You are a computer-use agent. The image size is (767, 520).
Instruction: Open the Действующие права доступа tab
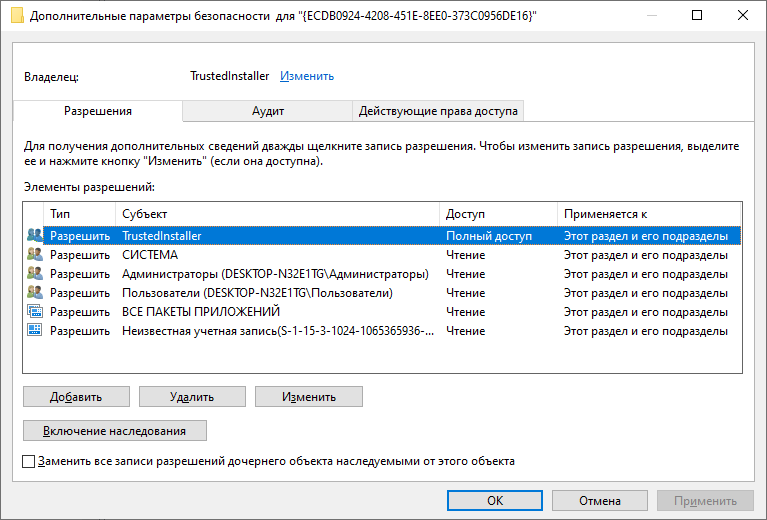pyautogui.click(x=438, y=111)
